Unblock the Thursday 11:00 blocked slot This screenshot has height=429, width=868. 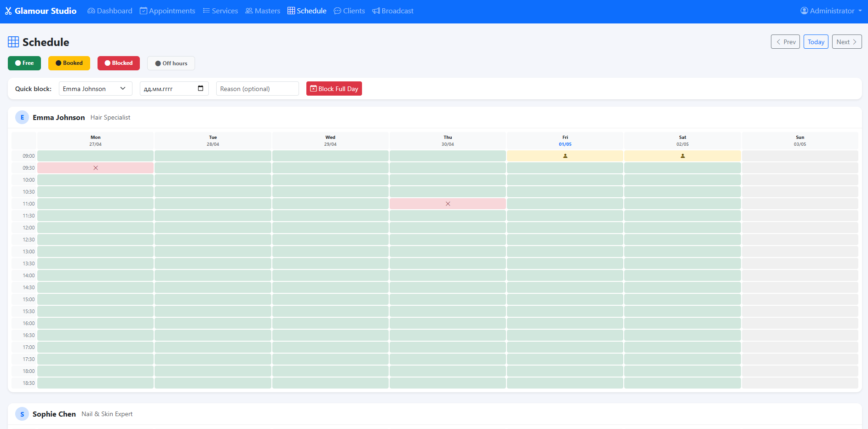(x=448, y=204)
